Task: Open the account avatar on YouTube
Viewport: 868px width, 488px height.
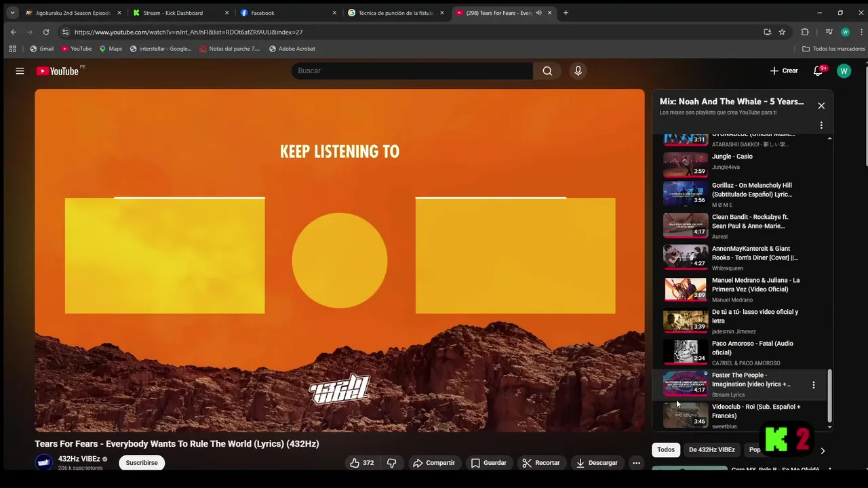Action: point(844,71)
